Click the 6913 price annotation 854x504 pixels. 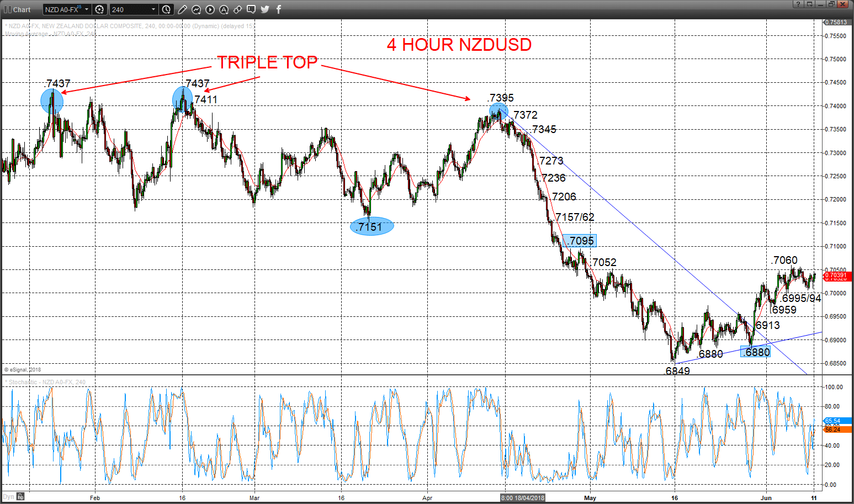point(768,325)
